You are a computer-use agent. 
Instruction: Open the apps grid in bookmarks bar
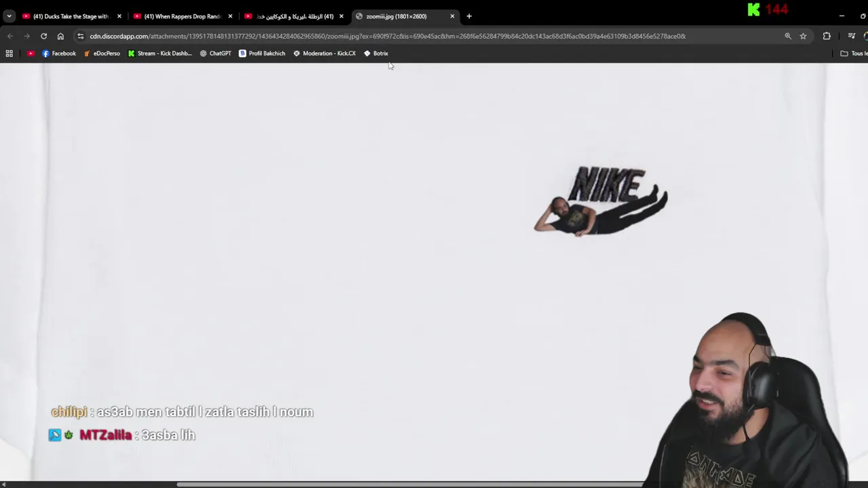point(9,53)
